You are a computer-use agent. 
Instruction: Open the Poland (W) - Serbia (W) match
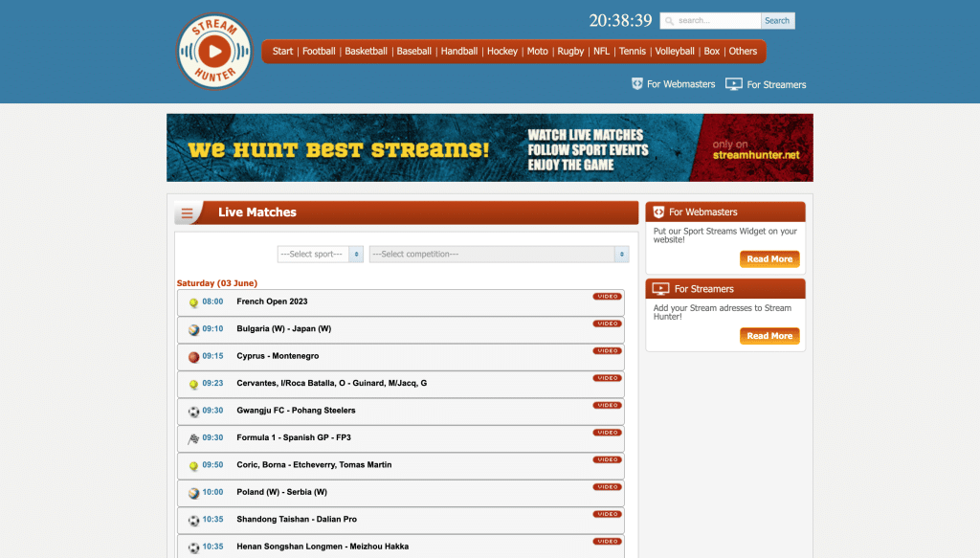click(281, 493)
